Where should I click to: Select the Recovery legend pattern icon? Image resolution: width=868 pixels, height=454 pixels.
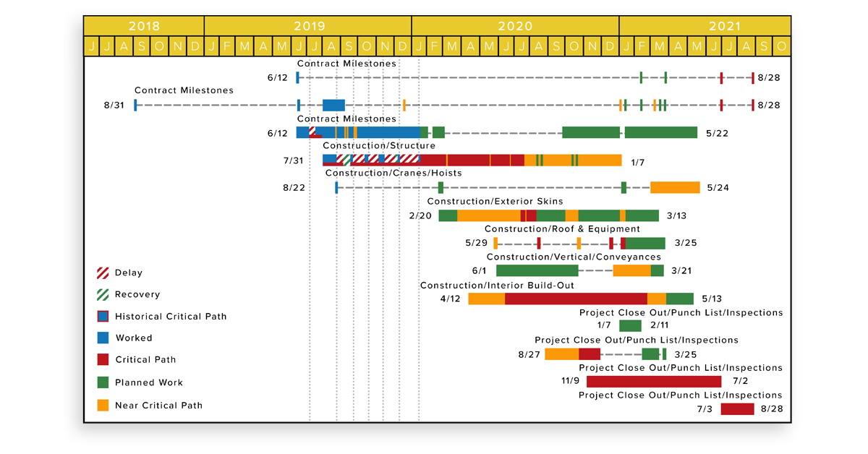(101, 294)
